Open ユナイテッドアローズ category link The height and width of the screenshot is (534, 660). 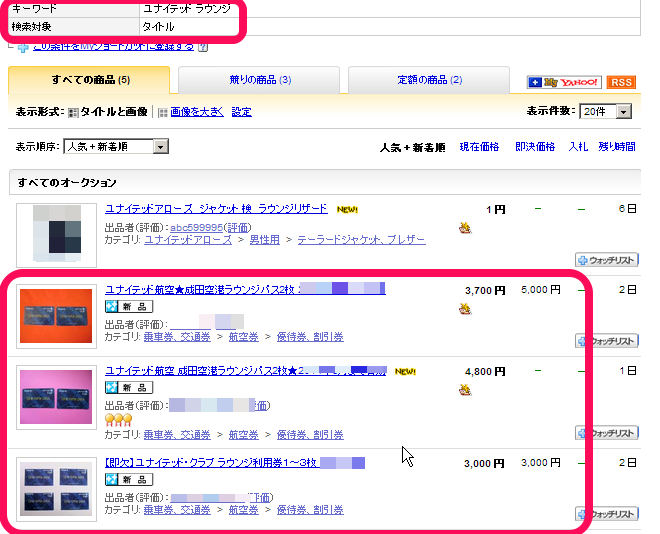188,240
